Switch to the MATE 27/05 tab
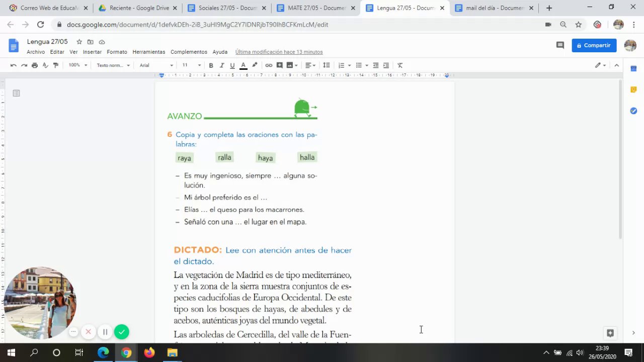The width and height of the screenshot is (644, 362). (315, 8)
